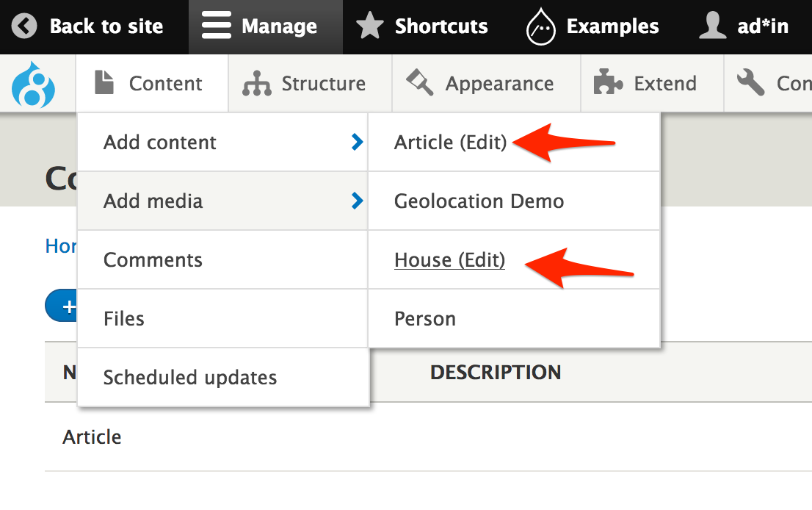812x510 pixels.
Task: Expand the Add media submenu arrow
Action: [x=357, y=201]
